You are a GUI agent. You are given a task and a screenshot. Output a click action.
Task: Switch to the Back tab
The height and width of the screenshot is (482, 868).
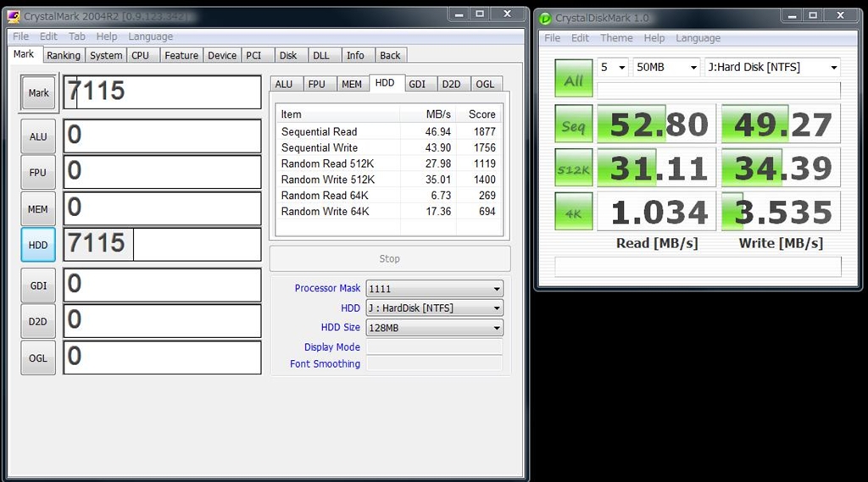coord(390,55)
